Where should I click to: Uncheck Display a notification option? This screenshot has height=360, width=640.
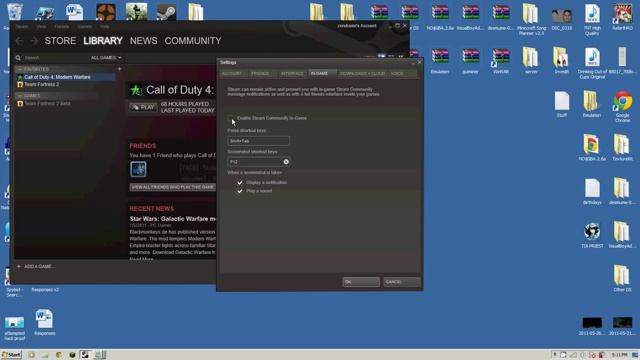coord(240,182)
